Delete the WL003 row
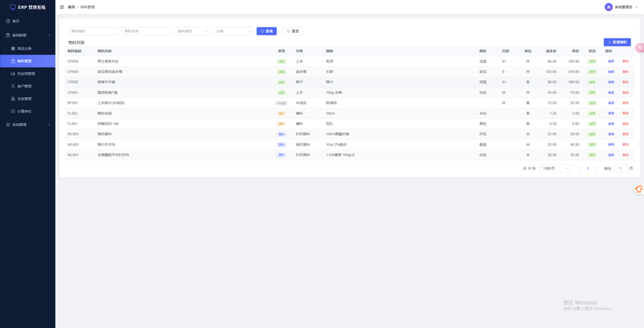 [625, 134]
